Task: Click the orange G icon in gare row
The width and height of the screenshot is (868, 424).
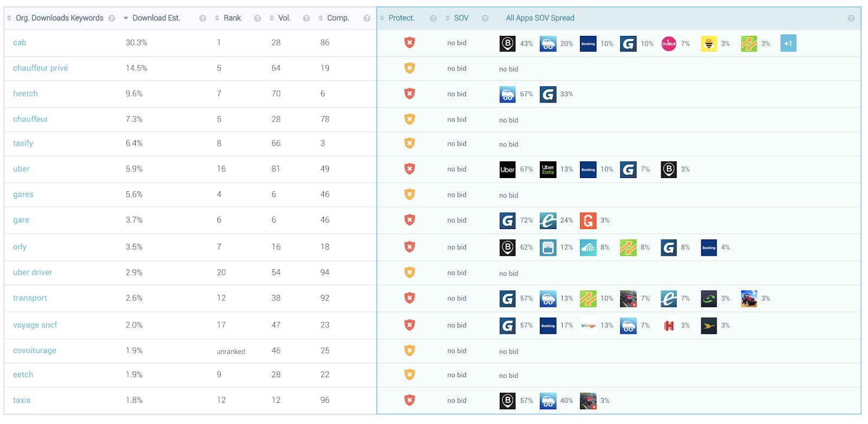Action: pyautogui.click(x=588, y=220)
